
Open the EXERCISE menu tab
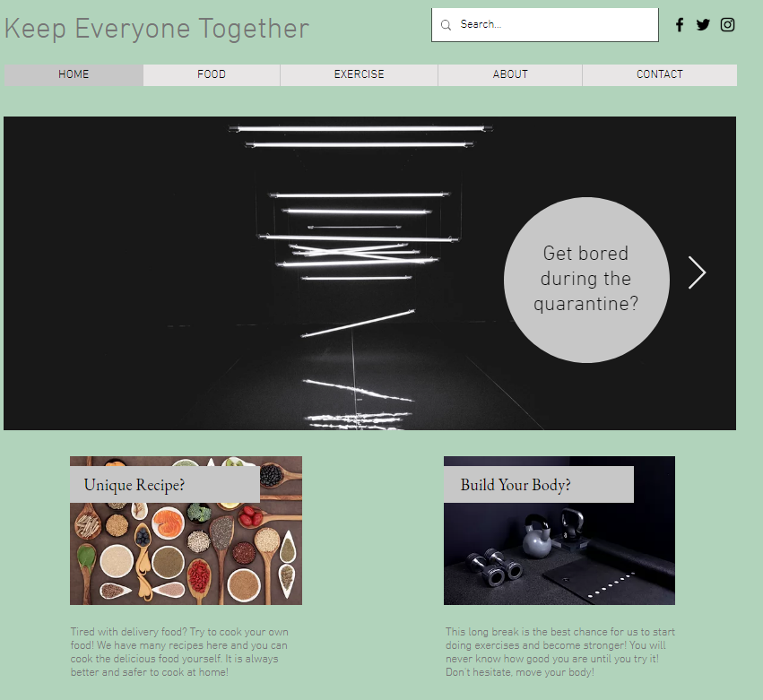point(359,74)
